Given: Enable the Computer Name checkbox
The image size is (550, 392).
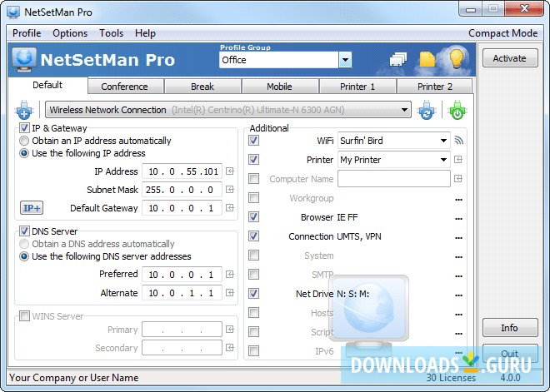Looking at the screenshot, I should (x=253, y=179).
